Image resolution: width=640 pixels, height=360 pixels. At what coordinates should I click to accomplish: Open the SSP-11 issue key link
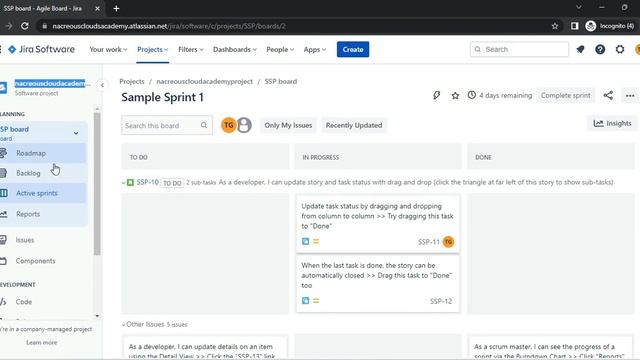[x=429, y=242]
